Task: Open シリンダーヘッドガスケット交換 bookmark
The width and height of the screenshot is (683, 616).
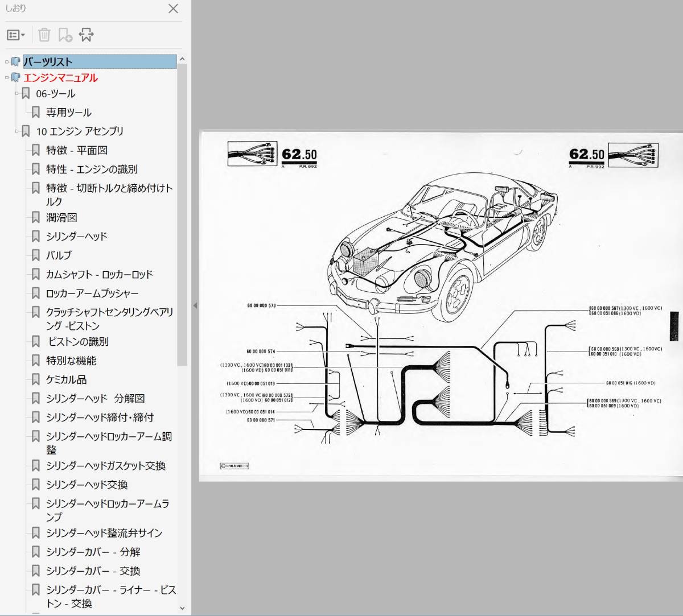Action: (x=106, y=466)
